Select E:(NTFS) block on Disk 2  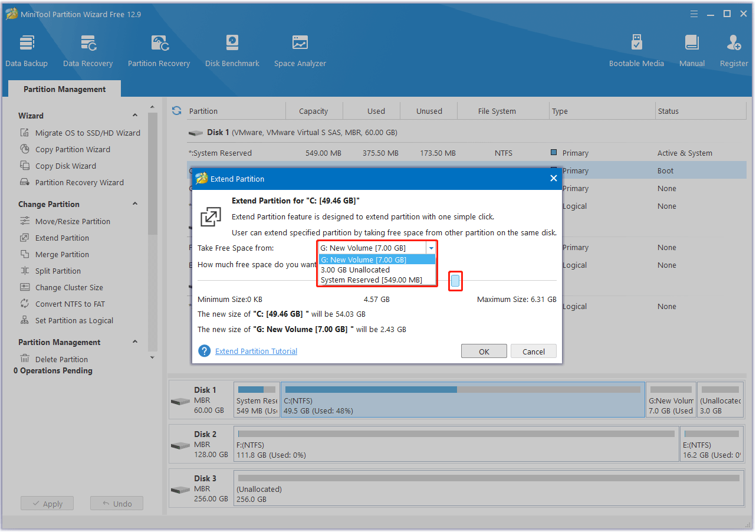711,444
